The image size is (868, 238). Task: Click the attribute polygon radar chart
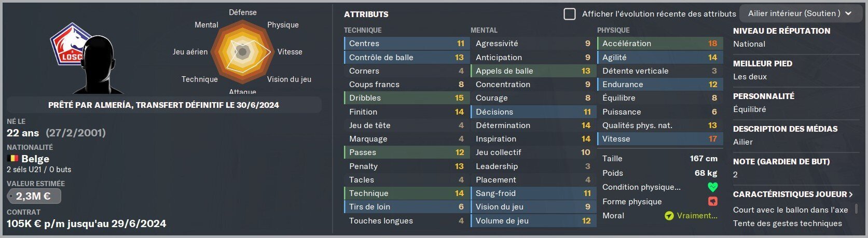click(x=242, y=51)
